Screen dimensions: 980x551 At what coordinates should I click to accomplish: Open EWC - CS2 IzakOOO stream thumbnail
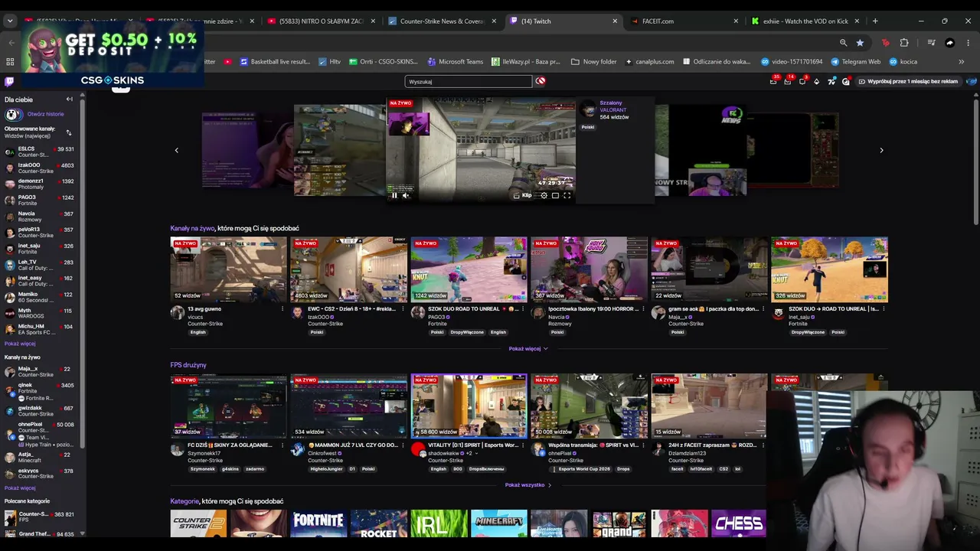pyautogui.click(x=348, y=269)
